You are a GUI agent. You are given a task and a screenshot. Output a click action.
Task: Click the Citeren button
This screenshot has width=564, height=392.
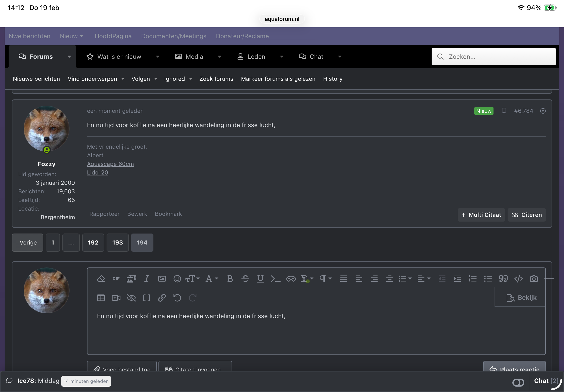(526, 215)
